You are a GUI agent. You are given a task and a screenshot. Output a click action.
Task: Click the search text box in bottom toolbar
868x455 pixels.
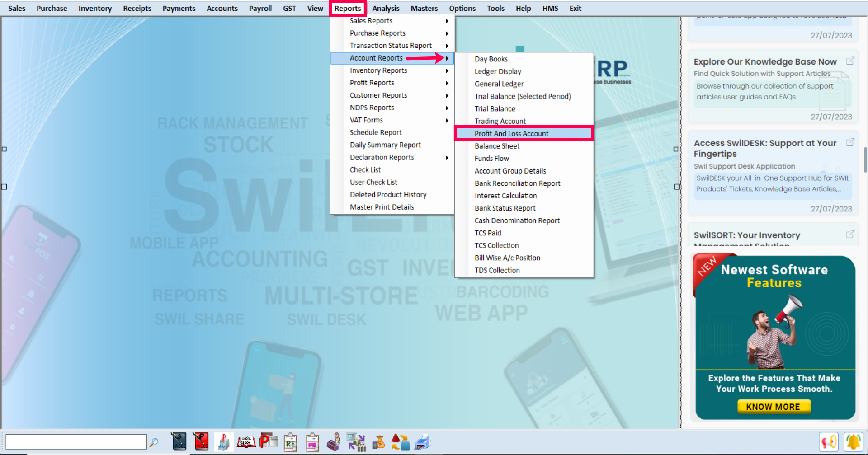(x=76, y=441)
